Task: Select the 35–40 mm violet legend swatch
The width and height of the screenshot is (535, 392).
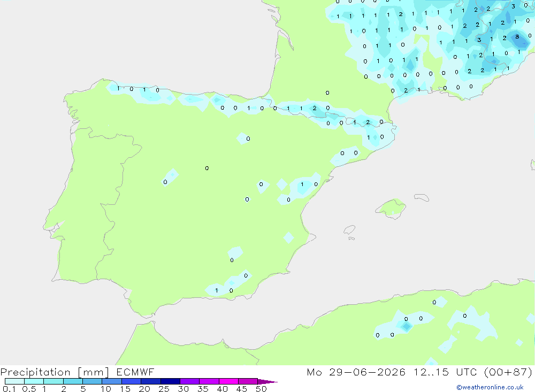Action: click(x=209, y=381)
